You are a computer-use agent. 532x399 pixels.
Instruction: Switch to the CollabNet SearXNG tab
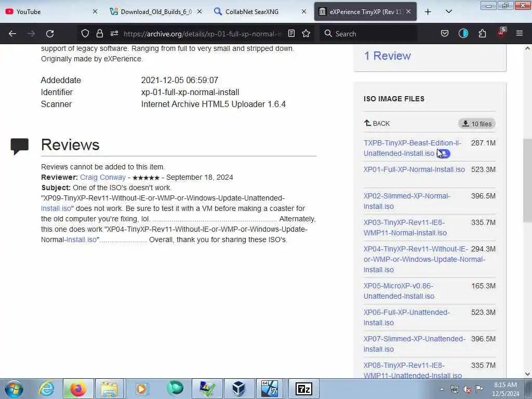[x=260, y=11]
